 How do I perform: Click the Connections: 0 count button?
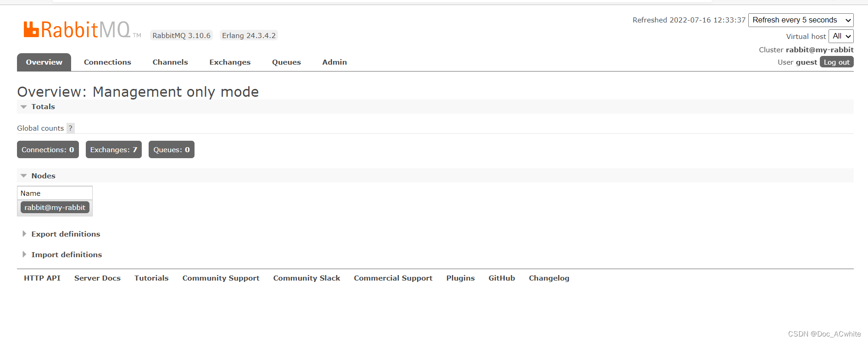pos(48,149)
